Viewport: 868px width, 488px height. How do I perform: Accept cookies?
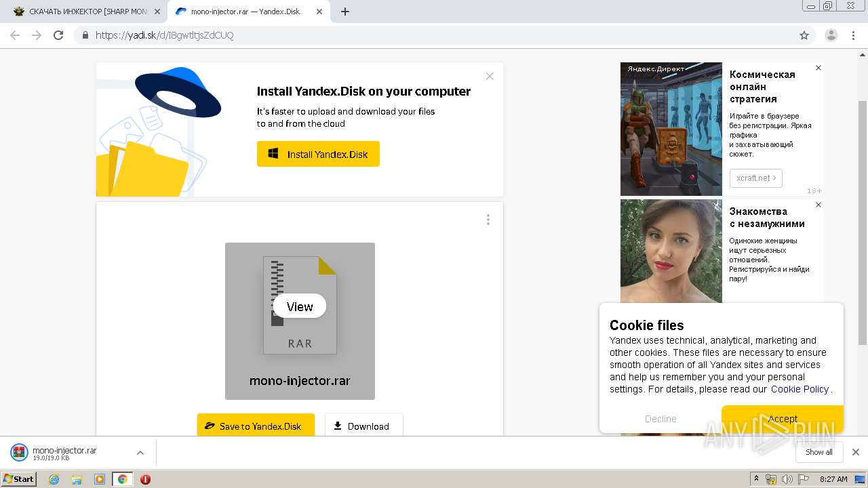click(x=783, y=419)
